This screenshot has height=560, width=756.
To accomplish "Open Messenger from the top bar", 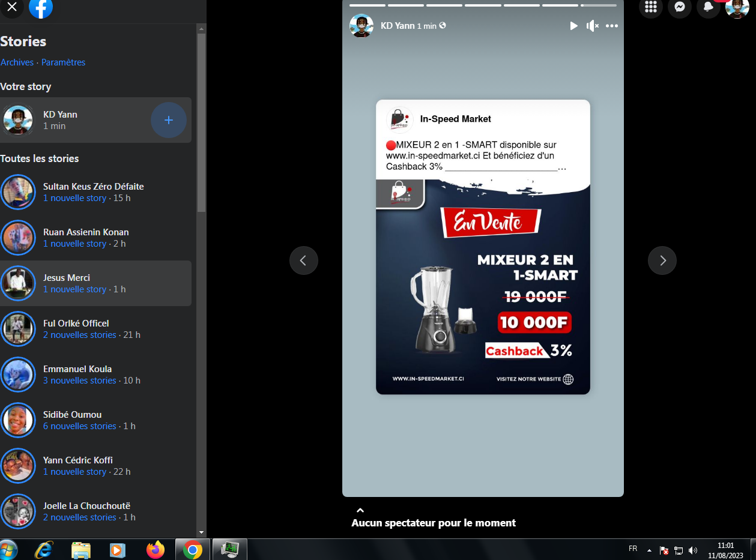I will click(x=680, y=7).
